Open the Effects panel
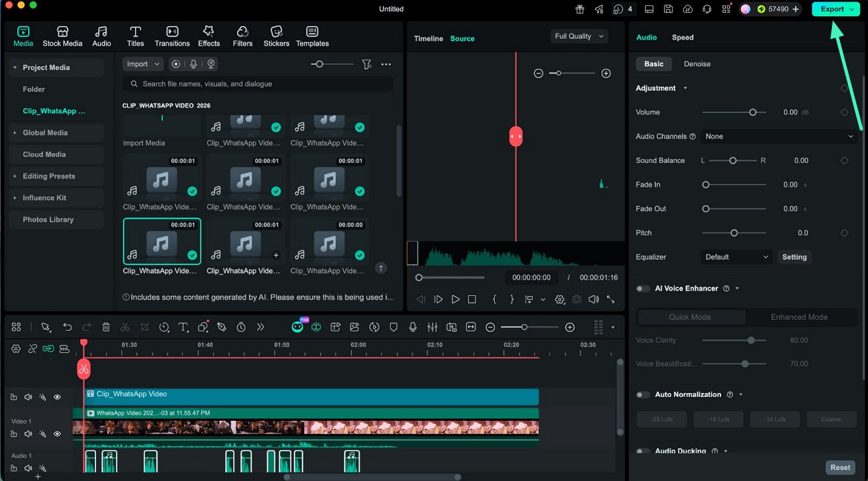868x481 pixels. point(208,37)
